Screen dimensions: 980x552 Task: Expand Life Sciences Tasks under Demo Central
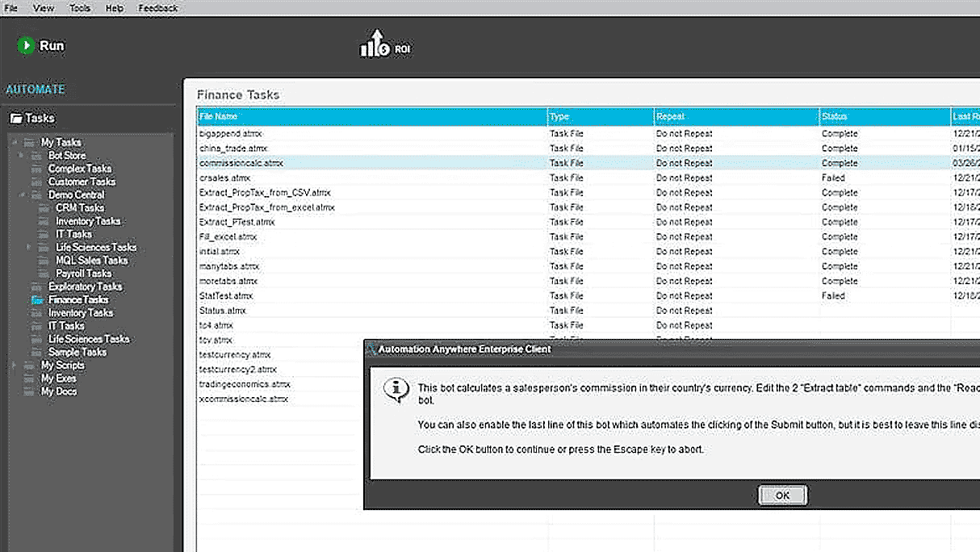click(30, 248)
